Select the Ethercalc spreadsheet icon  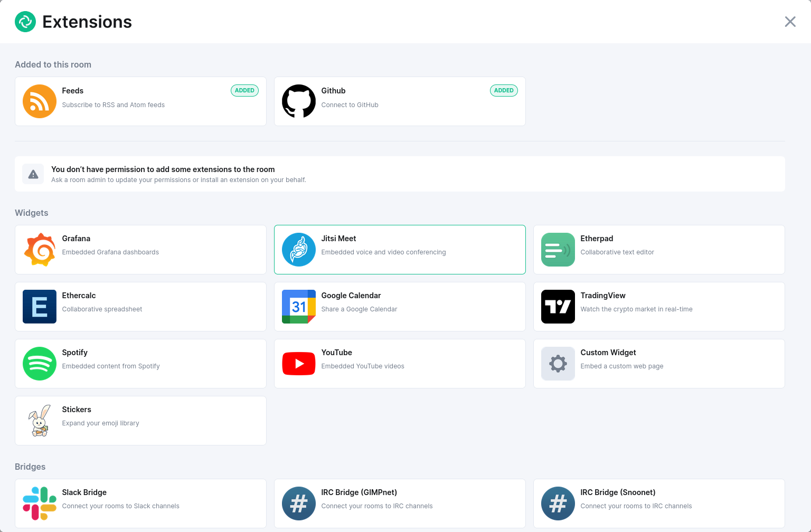point(40,307)
